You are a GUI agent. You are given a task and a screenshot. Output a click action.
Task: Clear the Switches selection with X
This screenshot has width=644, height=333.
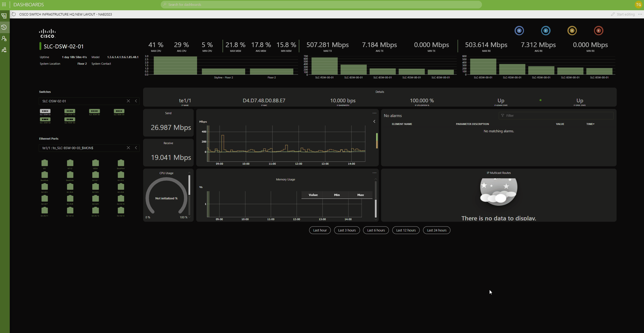128,101
